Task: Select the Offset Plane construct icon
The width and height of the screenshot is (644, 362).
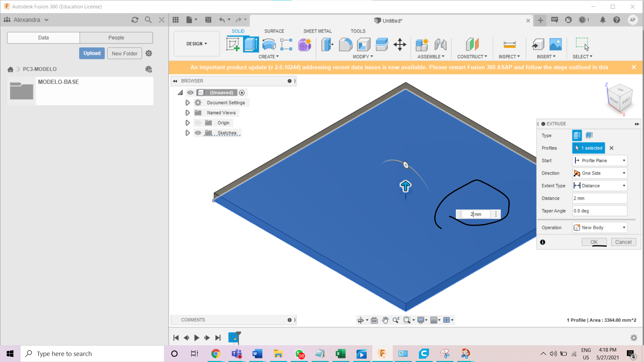Action: [472, 44]
